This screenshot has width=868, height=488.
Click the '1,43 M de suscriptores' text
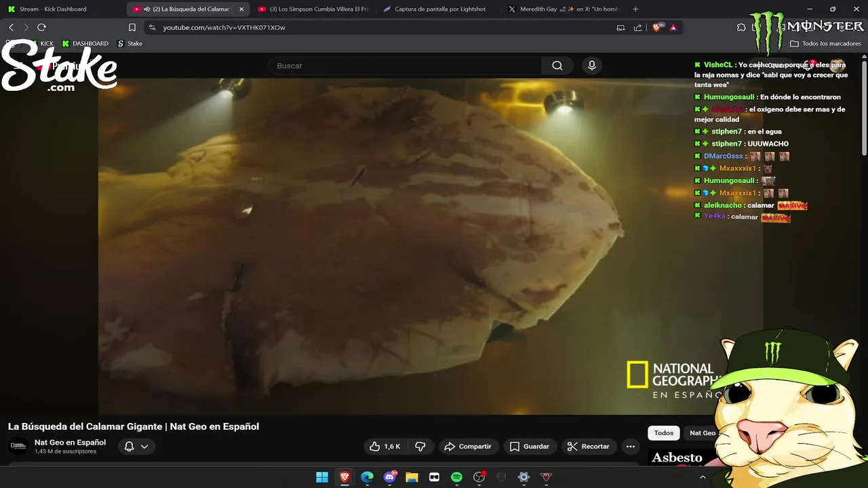pos(65,451)
